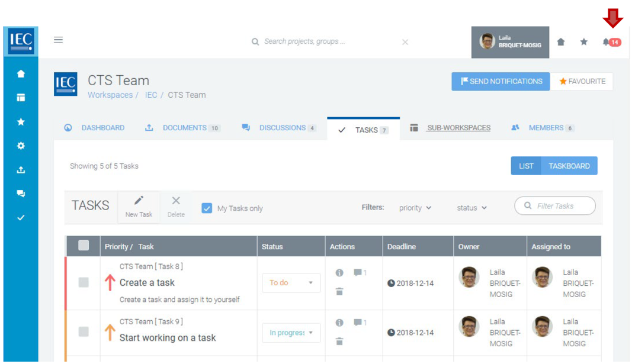Image resolution: width=635 pixels, height=364 pixels.
Task: Expand the priority filter dropdown
Action: point(415,208)
